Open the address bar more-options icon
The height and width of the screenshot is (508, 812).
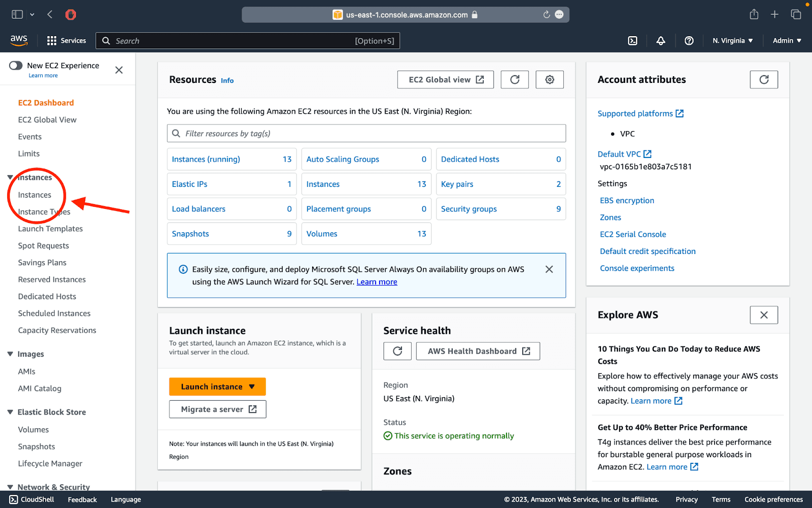click(x=559, y=15)
